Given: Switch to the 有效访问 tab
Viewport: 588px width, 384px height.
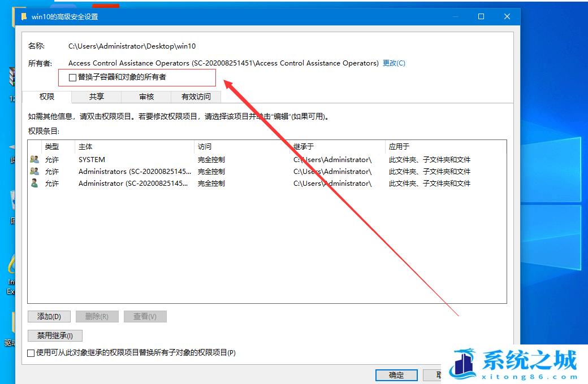Looking at the screenshot, I should 196,97.
